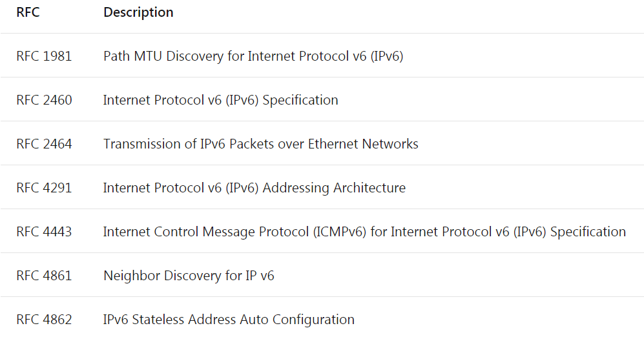Click IPv6 Stateless Address Auto Configuration text
Image resolution: width=644 pixels, height=337 pixels.
pyautogui.click(x=229, y=320)
